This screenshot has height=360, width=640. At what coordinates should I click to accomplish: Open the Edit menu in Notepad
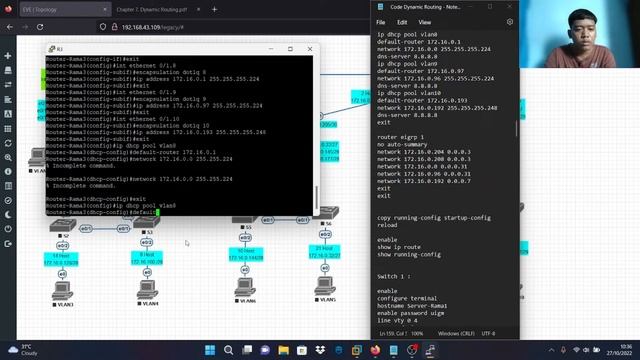402,22
